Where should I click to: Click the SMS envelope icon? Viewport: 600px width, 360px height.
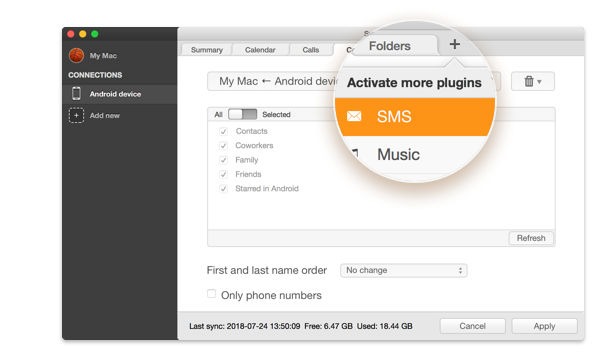point(354,116)
